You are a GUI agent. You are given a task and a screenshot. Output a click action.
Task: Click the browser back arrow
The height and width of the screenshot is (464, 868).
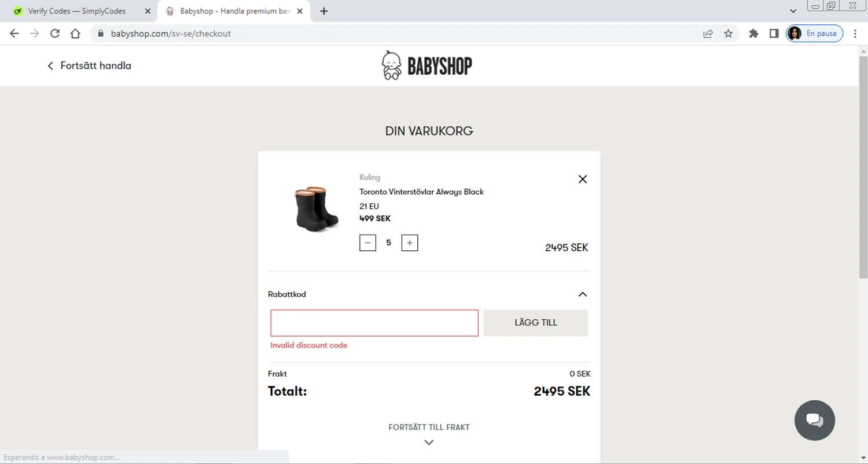click(14, 34)
